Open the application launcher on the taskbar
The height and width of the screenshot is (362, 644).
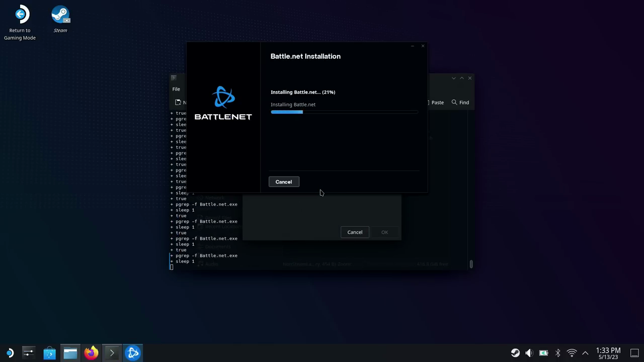(x=10, y=353)
